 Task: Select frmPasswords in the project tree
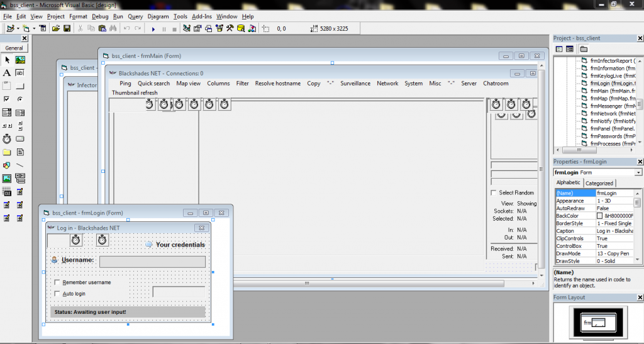click(613, 136)
